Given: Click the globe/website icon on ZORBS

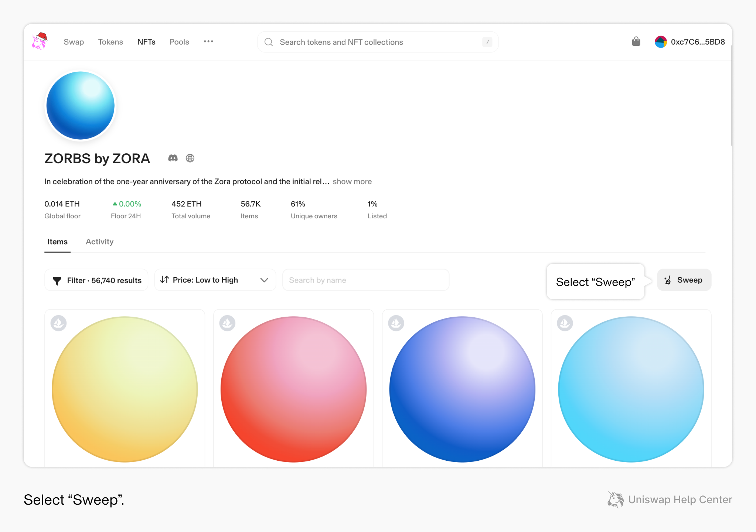Looking at the screenshot, I should pyautogui.click(x=190, y=158).
